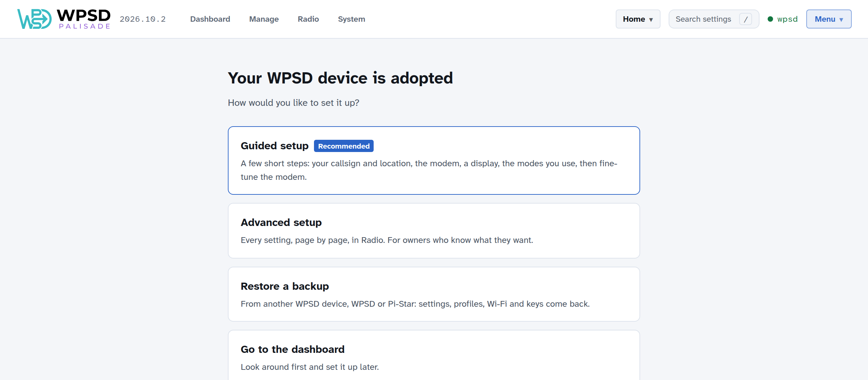
Task: Open the Manage nav item
Action: pos(264,19)
